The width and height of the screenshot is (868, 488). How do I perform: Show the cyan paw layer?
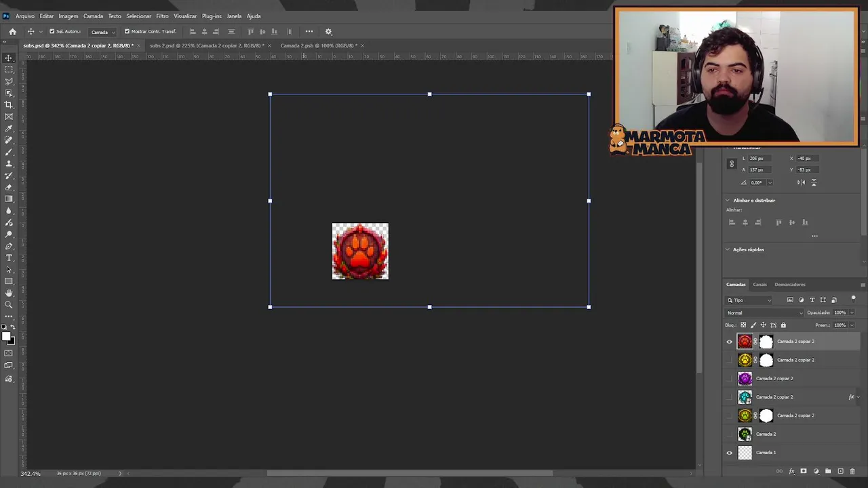[x=730, y=397]
